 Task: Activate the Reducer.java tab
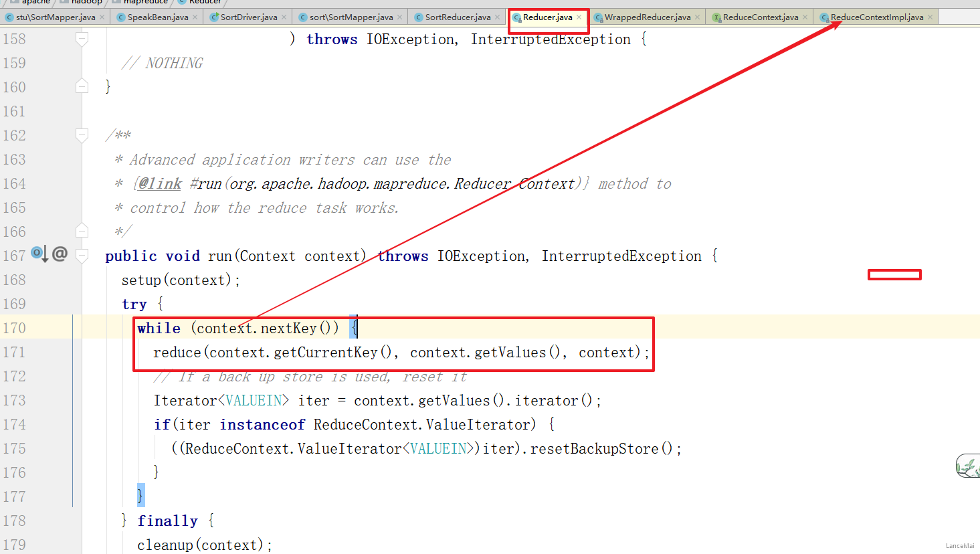(547, 17)
